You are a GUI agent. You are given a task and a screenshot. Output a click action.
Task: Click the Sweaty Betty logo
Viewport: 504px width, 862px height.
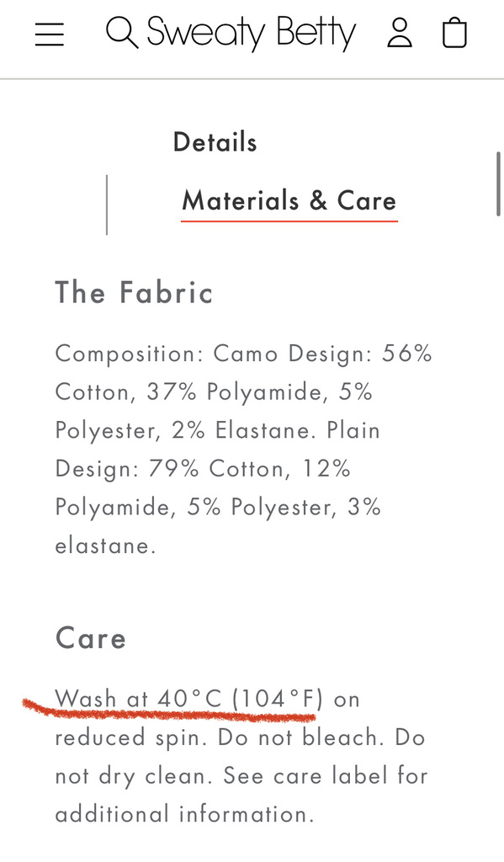(252, 34)
